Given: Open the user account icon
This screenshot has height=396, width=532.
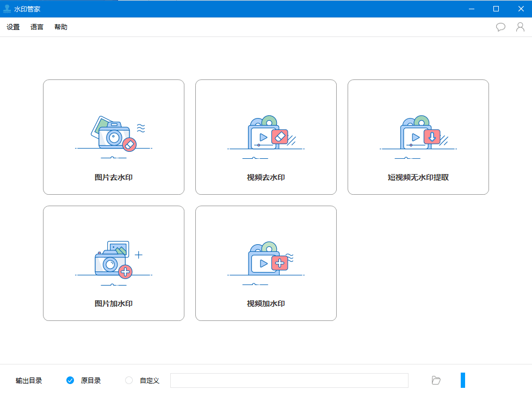Looking at the screenshot, I should (x=520, y=27).
